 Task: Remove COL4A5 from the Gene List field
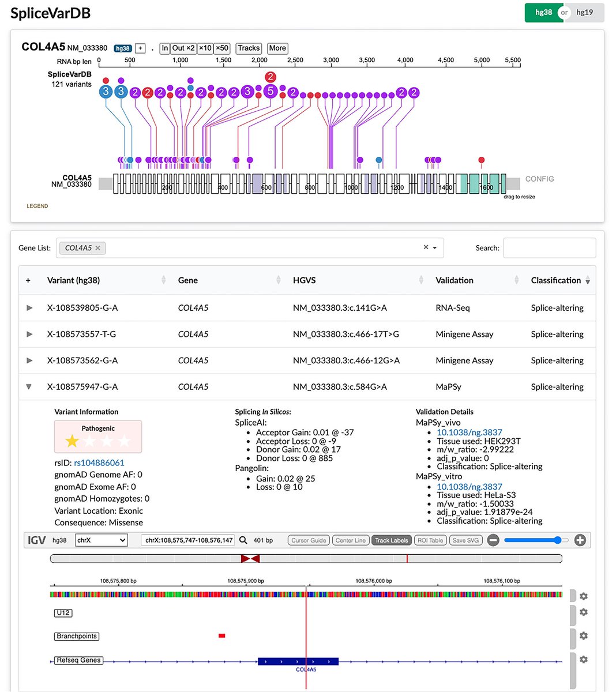point(98,248)
